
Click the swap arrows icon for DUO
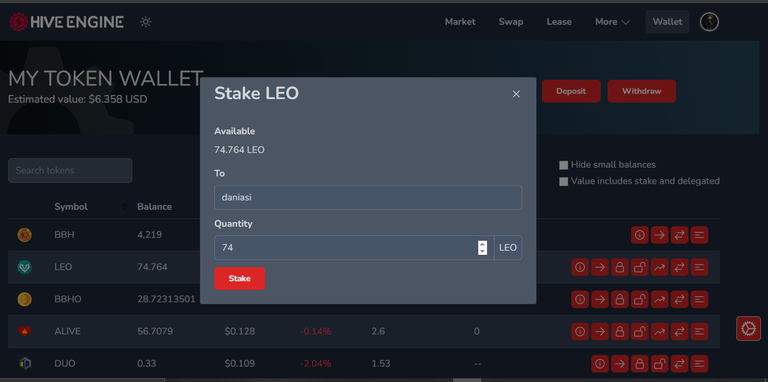click(679, 364)
